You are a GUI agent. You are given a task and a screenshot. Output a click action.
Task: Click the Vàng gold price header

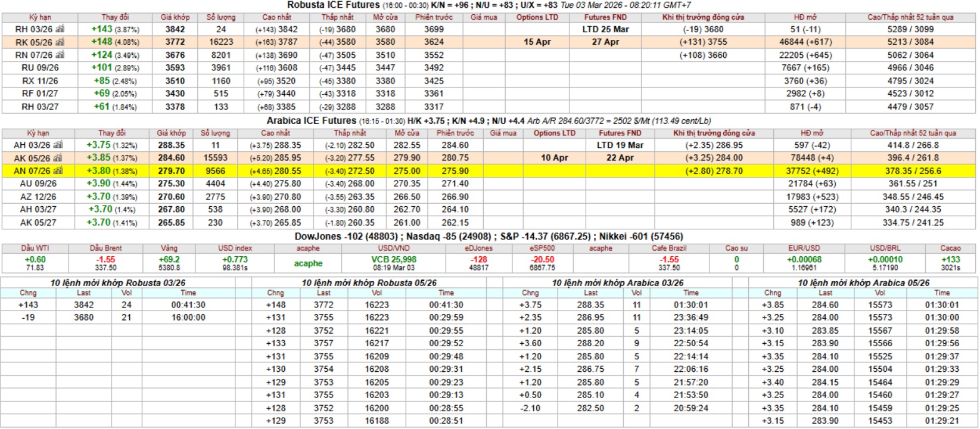(x=169, y=248)
